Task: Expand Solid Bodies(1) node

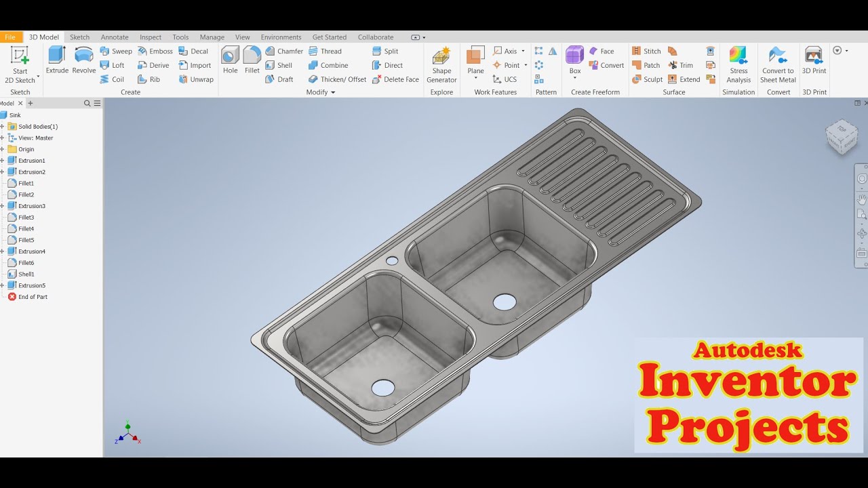Action: point(3,127)
